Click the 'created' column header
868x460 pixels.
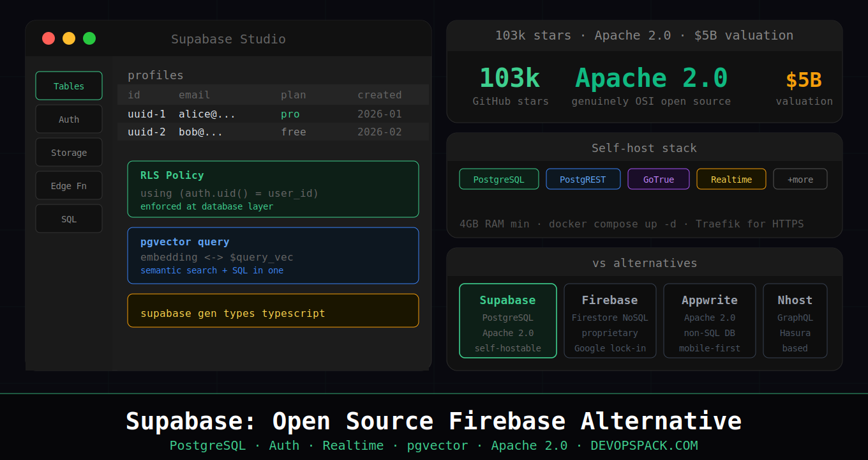click(380, 95)
